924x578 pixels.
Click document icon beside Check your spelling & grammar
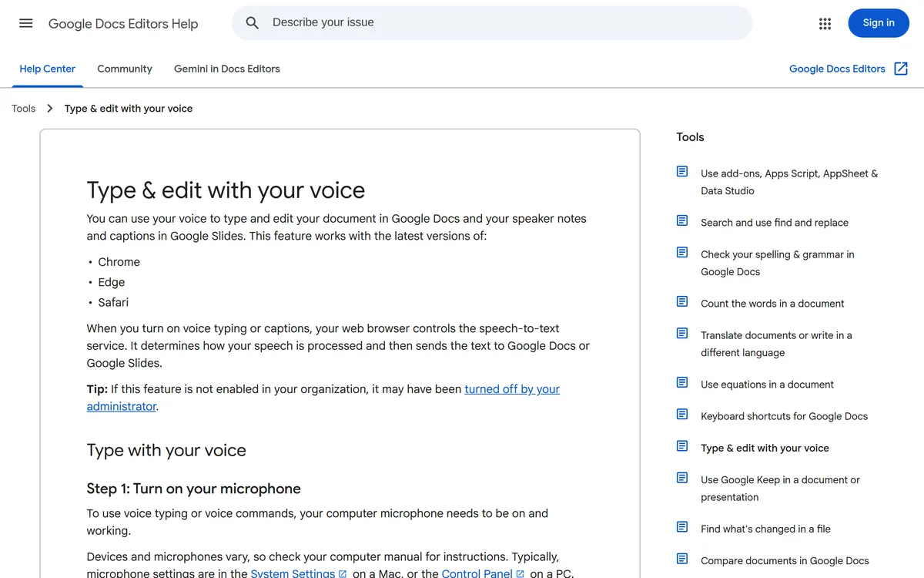click(x=682, y=252)
